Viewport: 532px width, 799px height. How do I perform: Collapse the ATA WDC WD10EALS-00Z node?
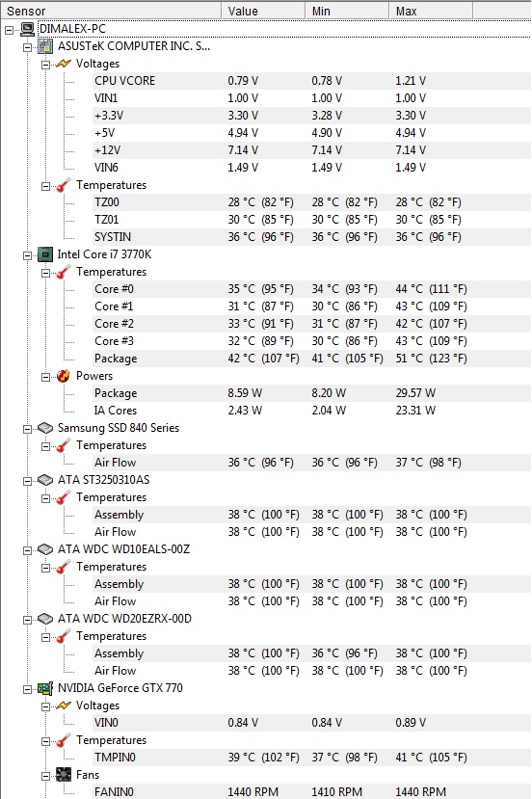28,550
